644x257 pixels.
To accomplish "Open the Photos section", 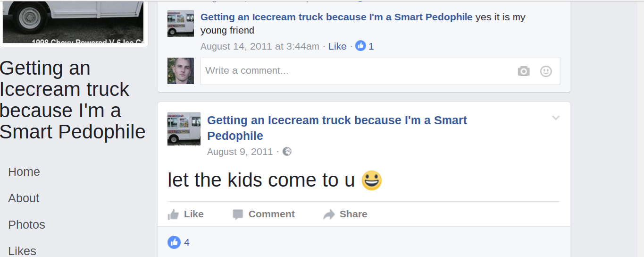I will pos(27,225).
